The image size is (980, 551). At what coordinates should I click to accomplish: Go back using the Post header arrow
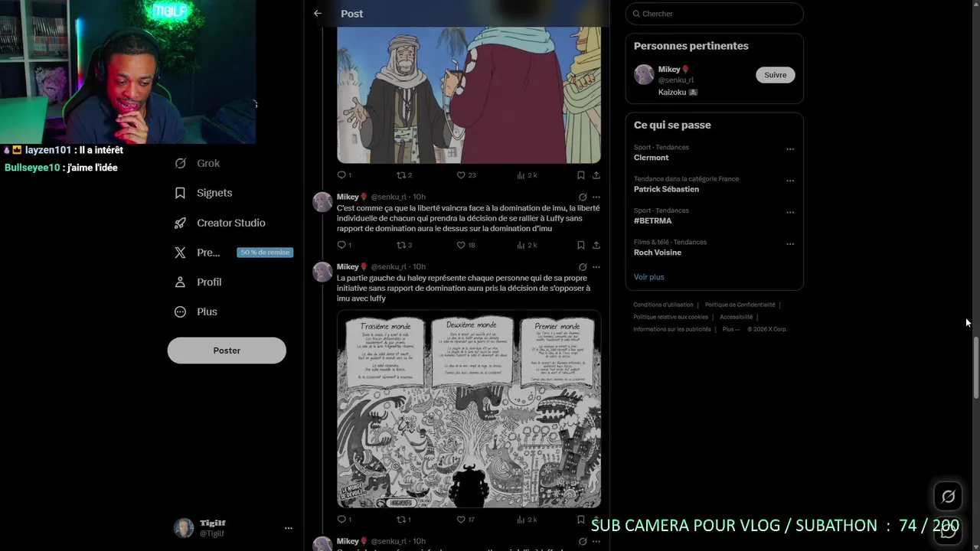(318, 13)
